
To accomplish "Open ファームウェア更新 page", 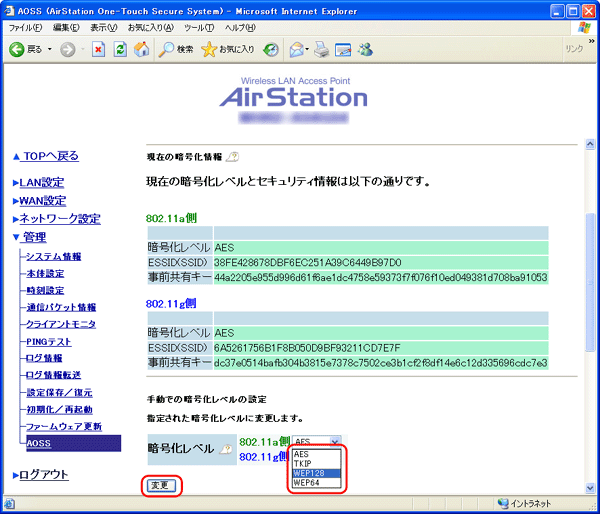I will [64, 426].
